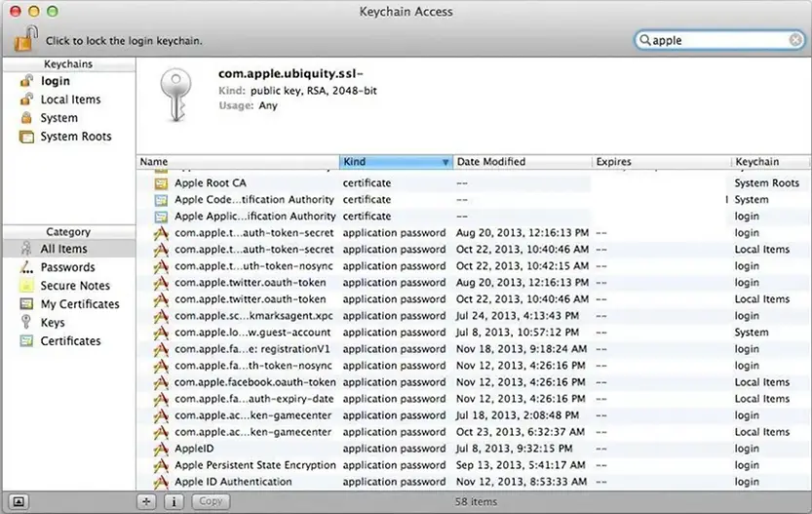Click the Keys category key icon

(x=26, y=322)
